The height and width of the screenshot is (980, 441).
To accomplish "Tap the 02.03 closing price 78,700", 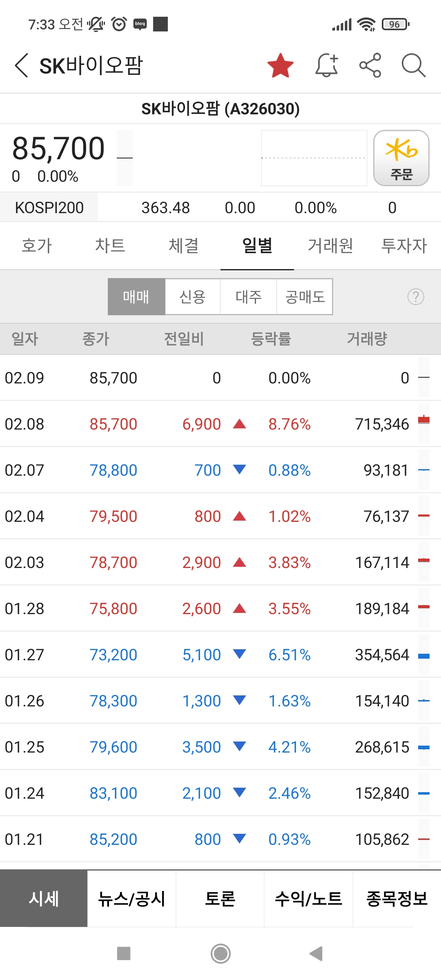I will coord(114,563).
